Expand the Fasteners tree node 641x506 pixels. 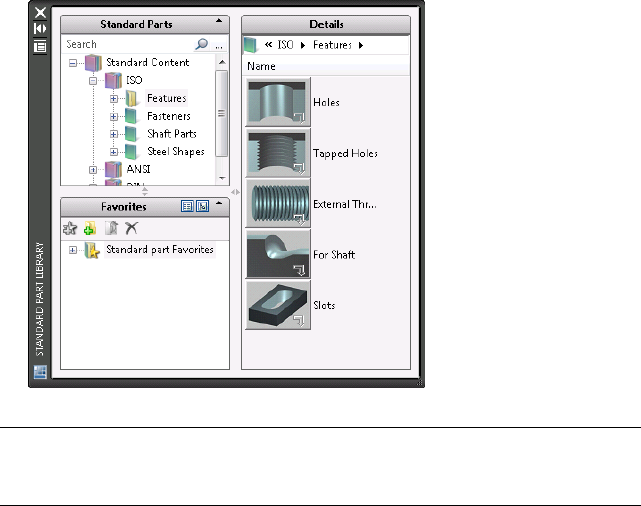point(114,116)
